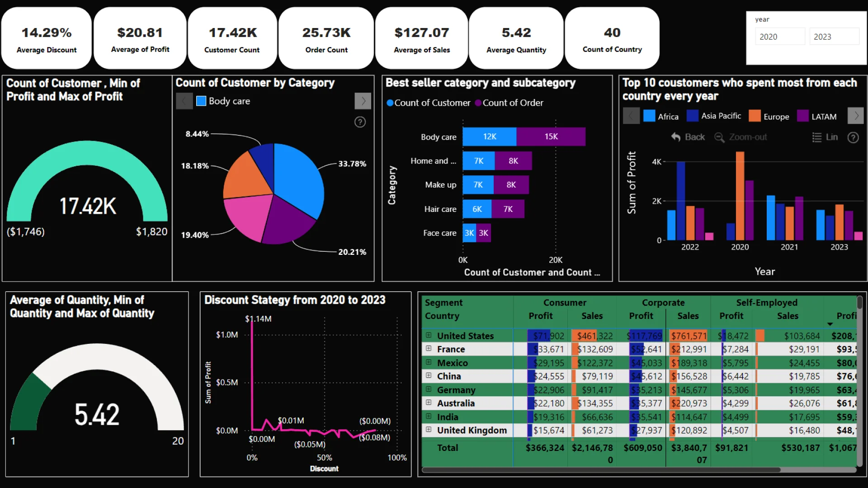The image size is (868, 488).
Task: Edit the year start field 2020
Action: pyautogui.click(x=780, y=37)
